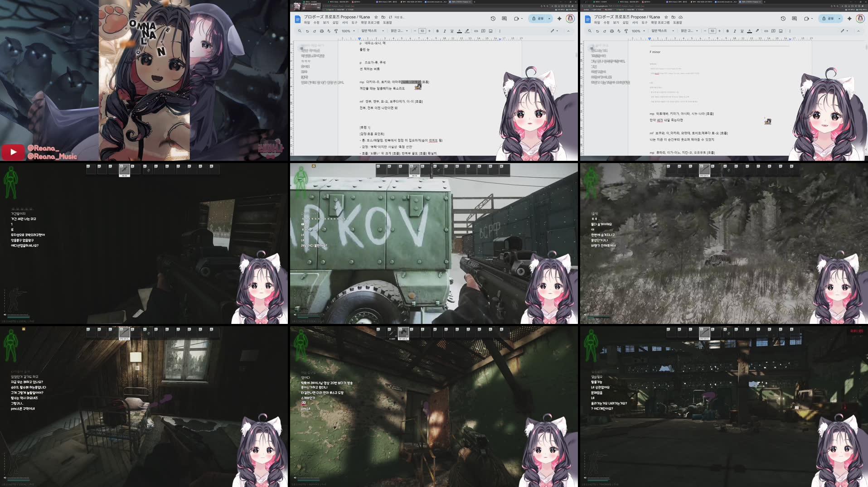Enable spelling check icon in toolbar
The width and height of the screenshot is (868, 487).
[x=329, y=31]
